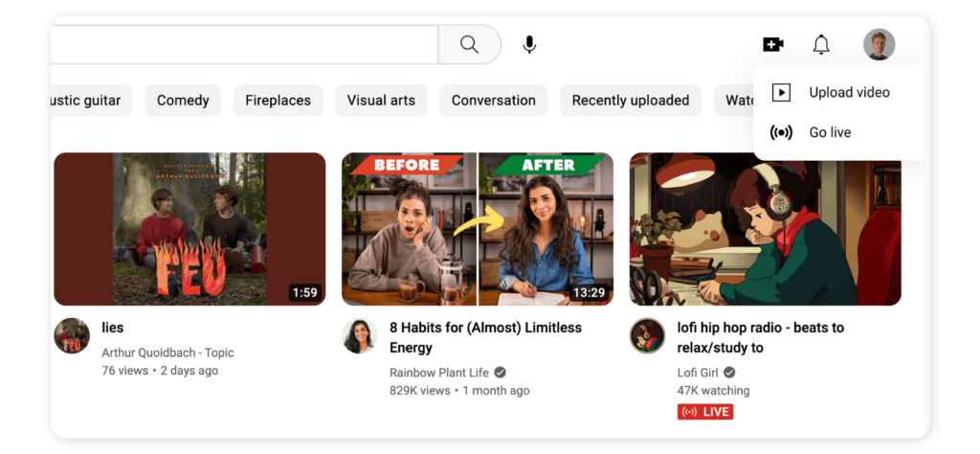Start voice search with the microphone icon

[x=529, y=44]
